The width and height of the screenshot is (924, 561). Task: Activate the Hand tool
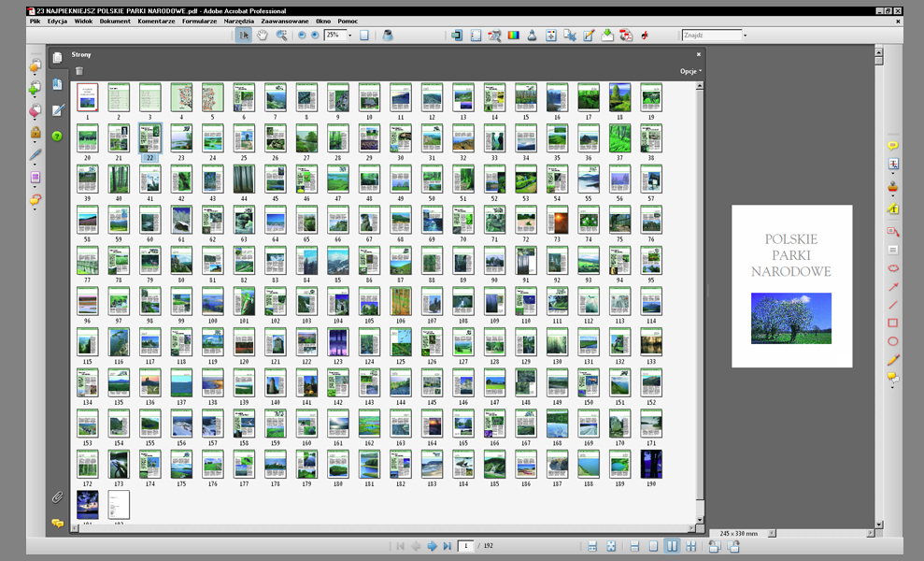coord(263,36)
